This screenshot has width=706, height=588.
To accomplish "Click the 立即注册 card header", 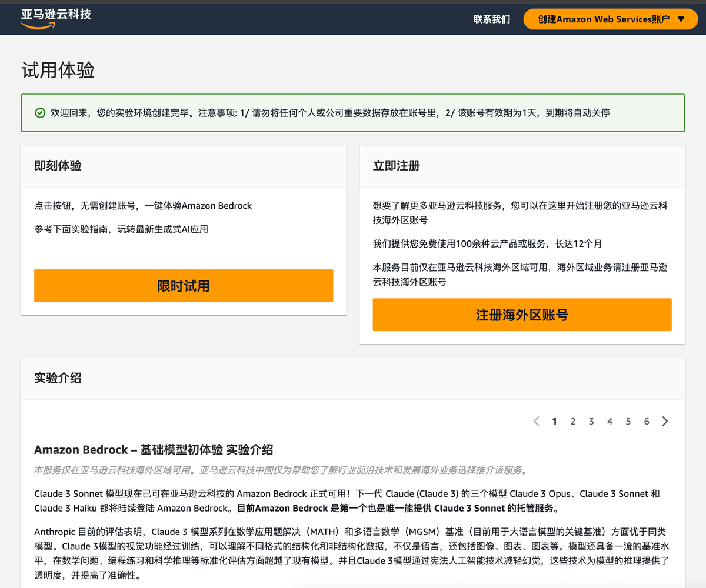I will coord(522,166).
